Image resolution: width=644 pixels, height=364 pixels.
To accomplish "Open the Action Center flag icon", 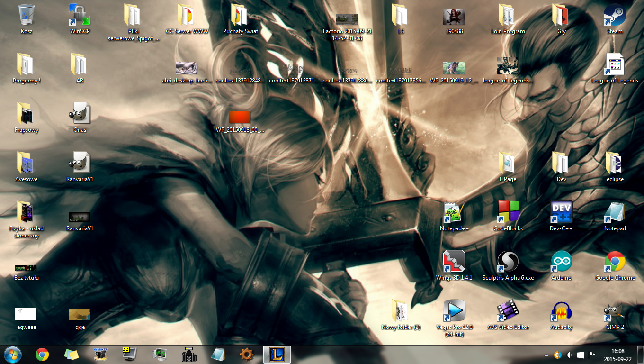I will [x=591, y=355].
